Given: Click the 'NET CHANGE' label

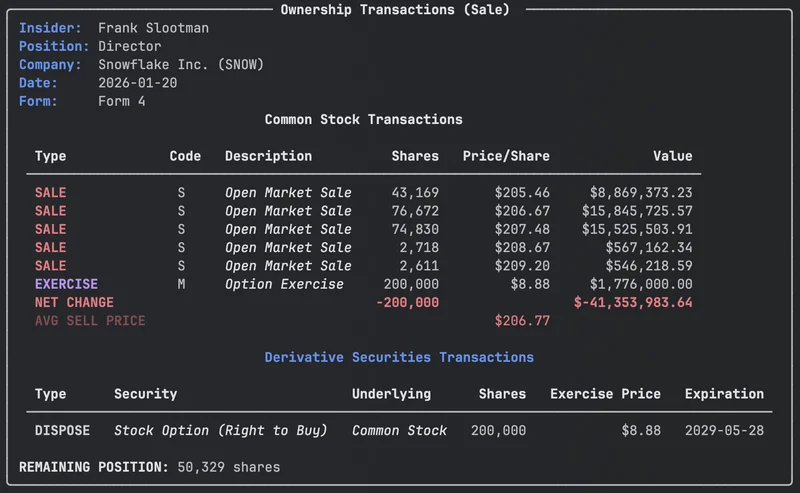Looking at the screenshot, I should coord(74,303).
